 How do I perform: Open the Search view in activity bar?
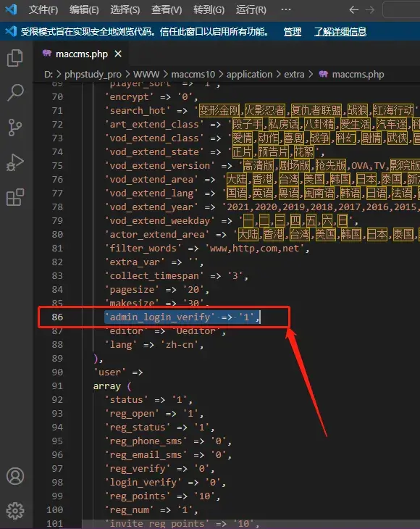(15, 93)
